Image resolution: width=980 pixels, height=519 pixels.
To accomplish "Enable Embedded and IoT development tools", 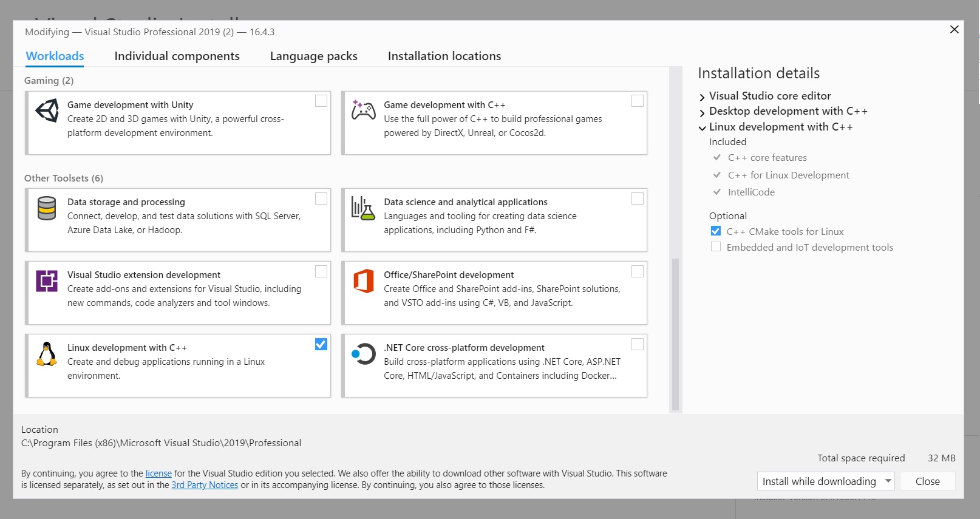I will 716,246.
